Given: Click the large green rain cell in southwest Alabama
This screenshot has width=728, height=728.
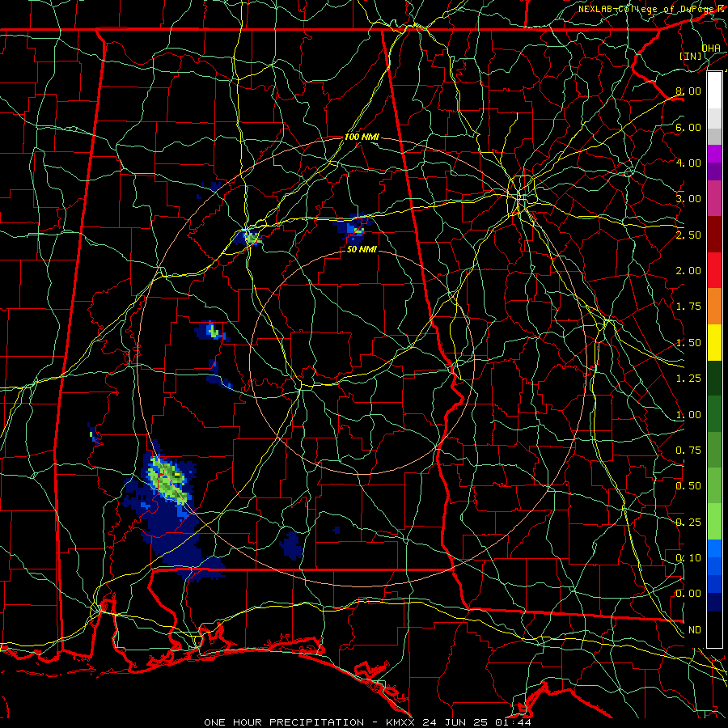Looking at the screenshot, I should click(168, 481).
